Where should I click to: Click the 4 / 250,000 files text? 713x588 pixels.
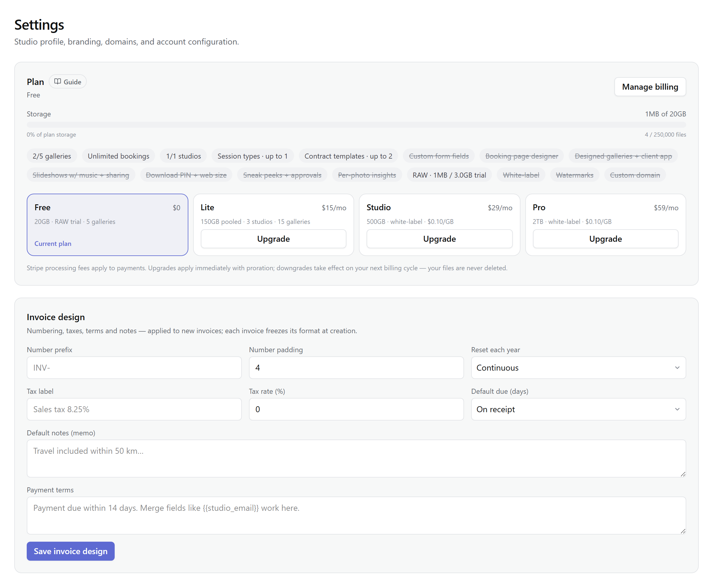click(x=665, y=135)
